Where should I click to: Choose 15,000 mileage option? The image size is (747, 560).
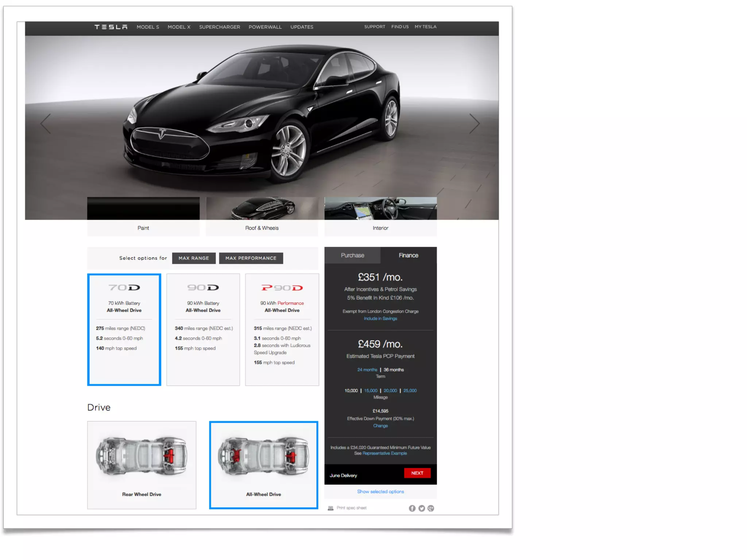(x=371, y=390)
